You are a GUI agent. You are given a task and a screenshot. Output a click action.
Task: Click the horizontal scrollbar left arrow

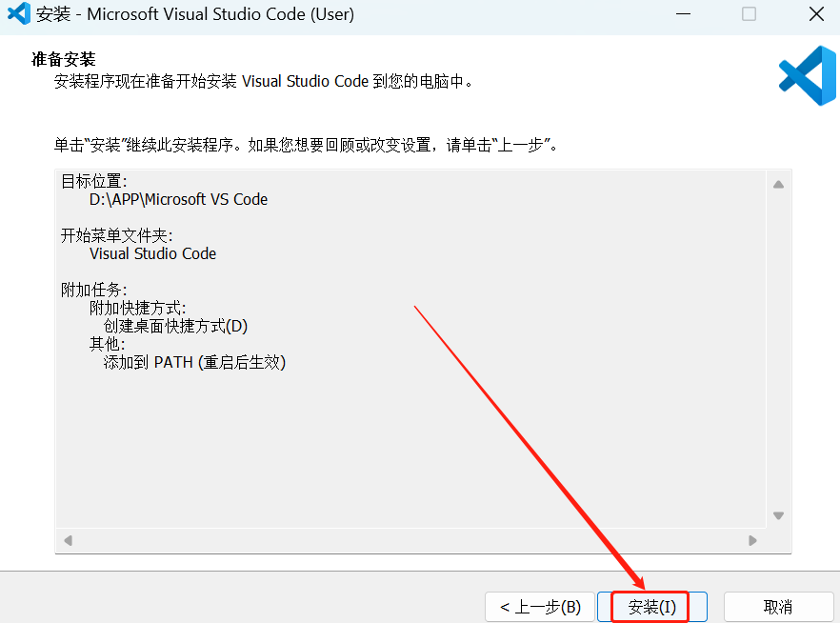tap(68, 540)
